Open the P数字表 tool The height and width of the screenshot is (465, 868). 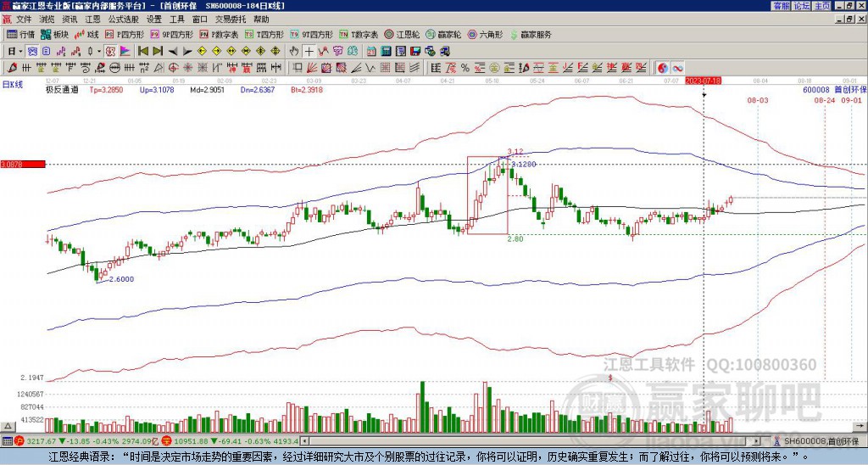(x=220, y=34)
